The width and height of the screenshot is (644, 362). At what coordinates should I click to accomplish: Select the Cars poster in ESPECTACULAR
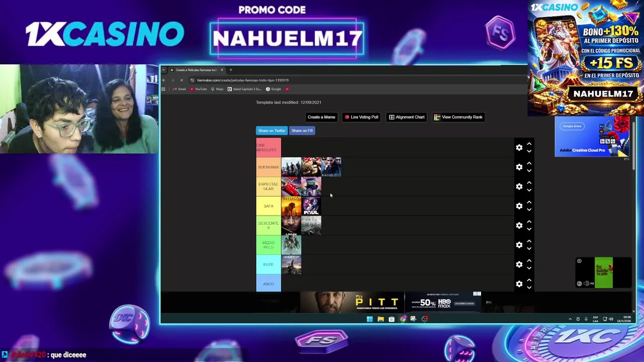(x=291, y=187)
